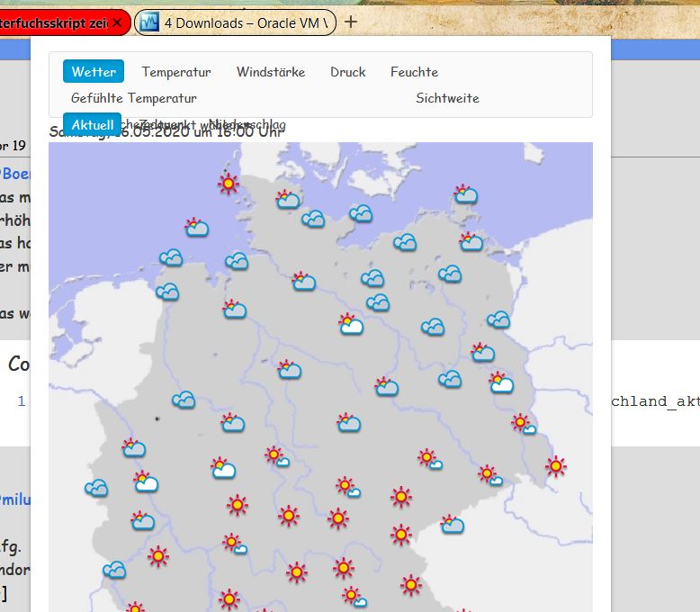700x612 pixels.
Task: Choose the Niederschlag option
Action: (x=247, y=124)
